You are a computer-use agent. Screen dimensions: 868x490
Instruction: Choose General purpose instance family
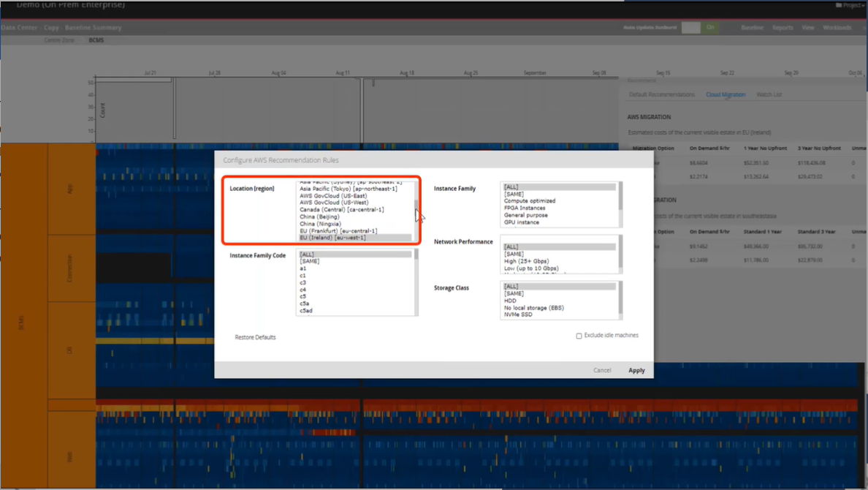pos(526,215)
